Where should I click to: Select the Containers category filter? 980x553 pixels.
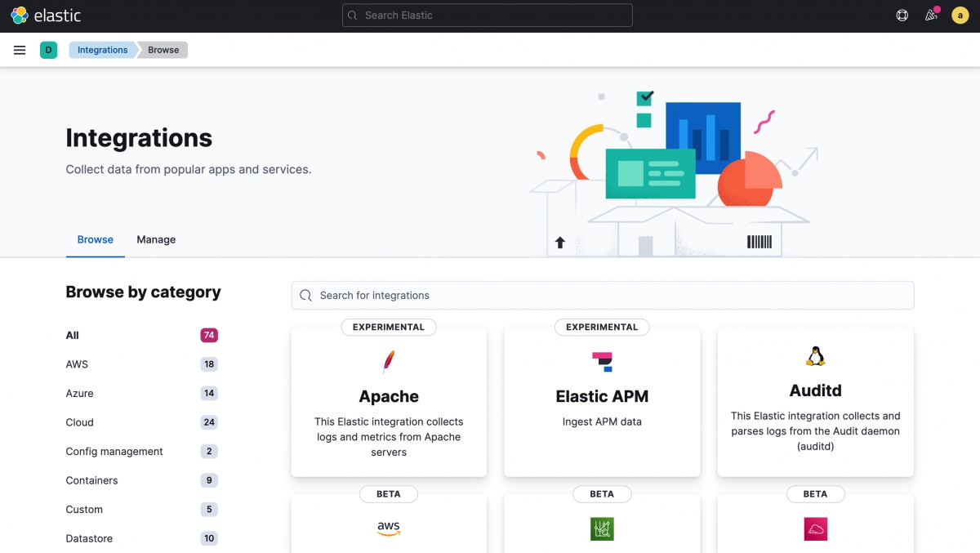pos(91,480)
